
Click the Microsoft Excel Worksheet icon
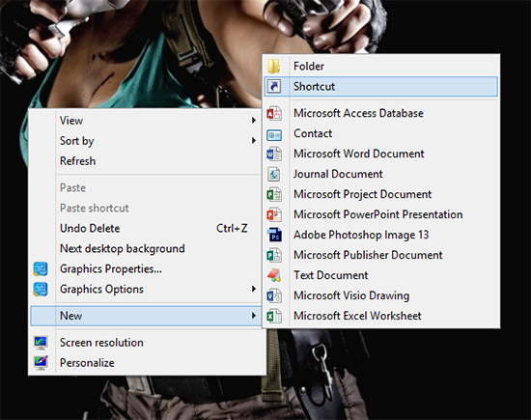274,317
